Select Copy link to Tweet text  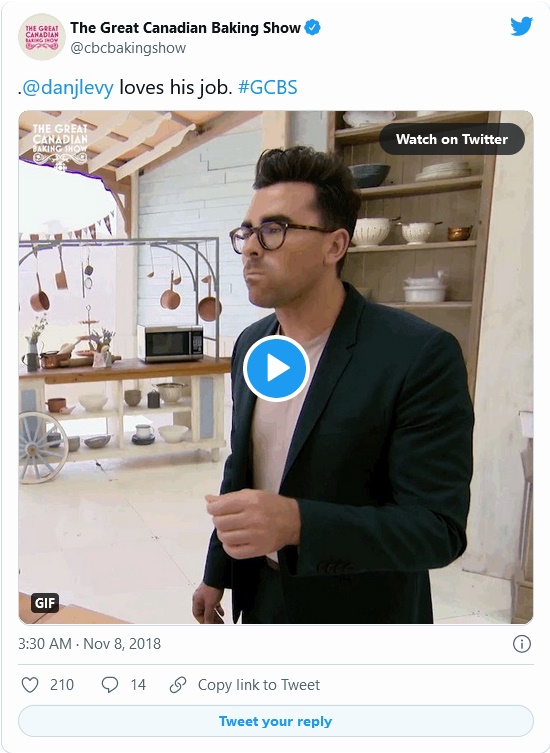tap(259, 684)
